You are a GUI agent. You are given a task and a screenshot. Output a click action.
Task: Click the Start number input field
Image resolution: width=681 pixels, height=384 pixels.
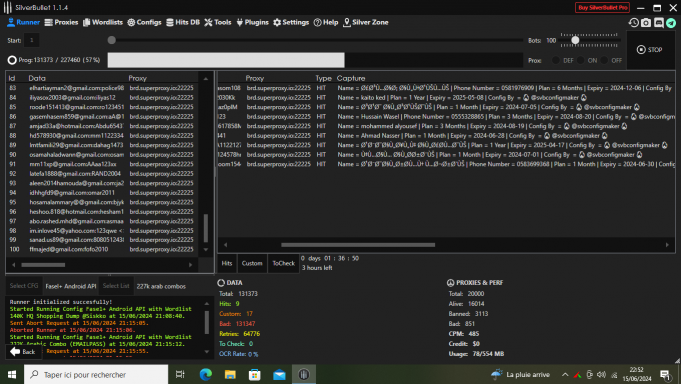[x=31, y=40]
